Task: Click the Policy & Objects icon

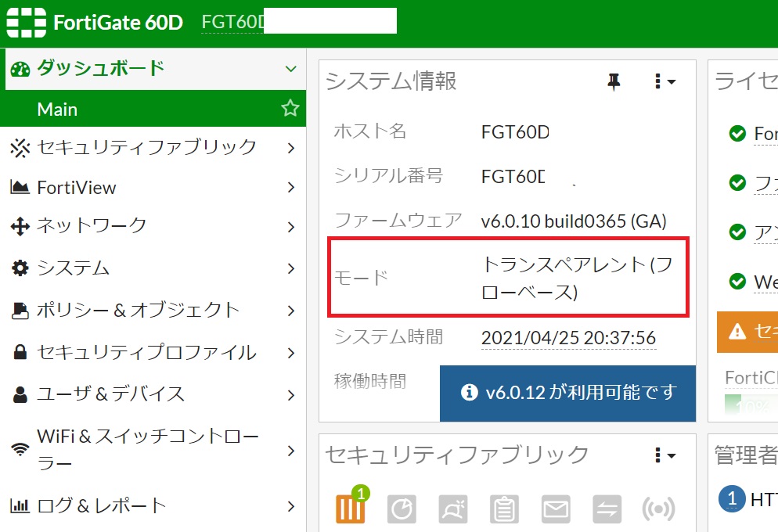Action: pyautogui.click(x=20, y=311)
